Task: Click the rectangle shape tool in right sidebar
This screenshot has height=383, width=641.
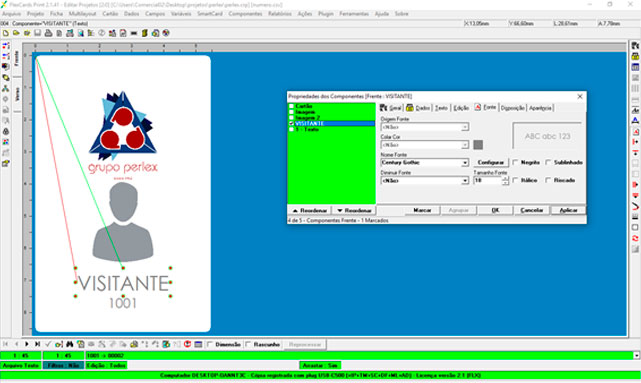Action: pyautogui.click(x=635, y=227)
